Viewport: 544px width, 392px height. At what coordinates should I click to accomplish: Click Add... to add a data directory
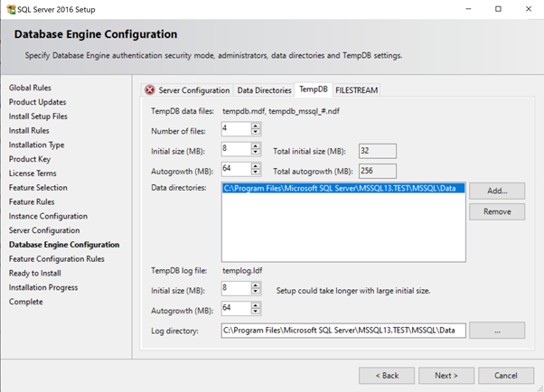pos(497,191)
